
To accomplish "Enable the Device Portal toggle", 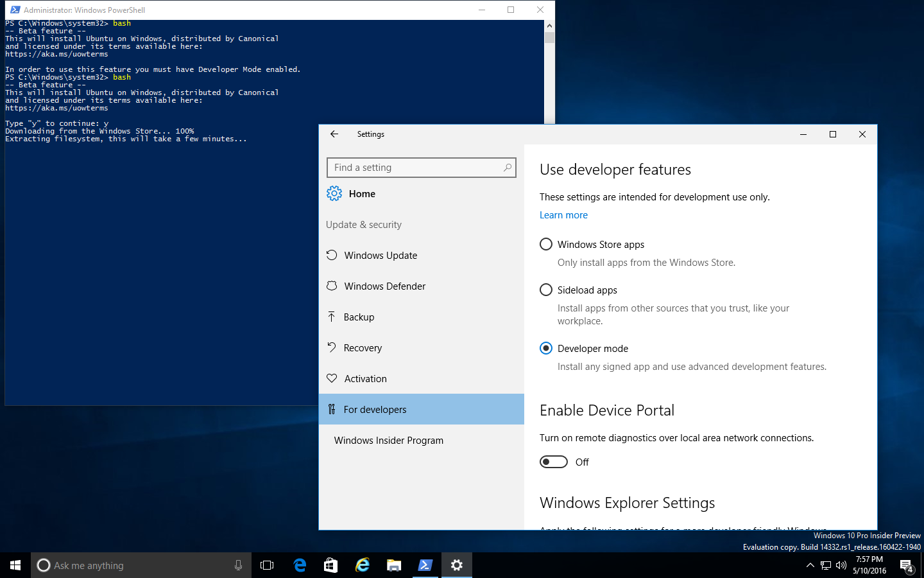I will pyautogui.click(x=553, y=462).
